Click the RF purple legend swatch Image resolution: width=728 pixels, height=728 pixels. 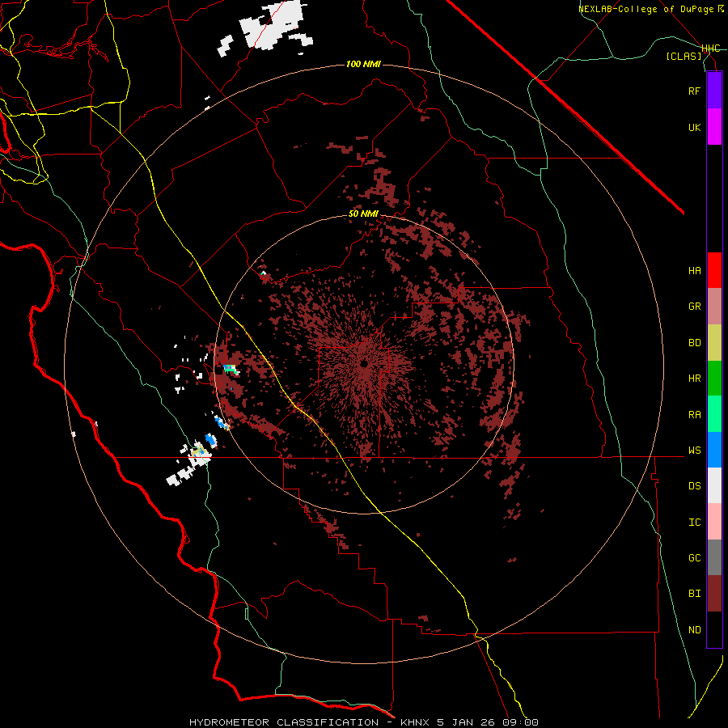(x=714, y=91)
